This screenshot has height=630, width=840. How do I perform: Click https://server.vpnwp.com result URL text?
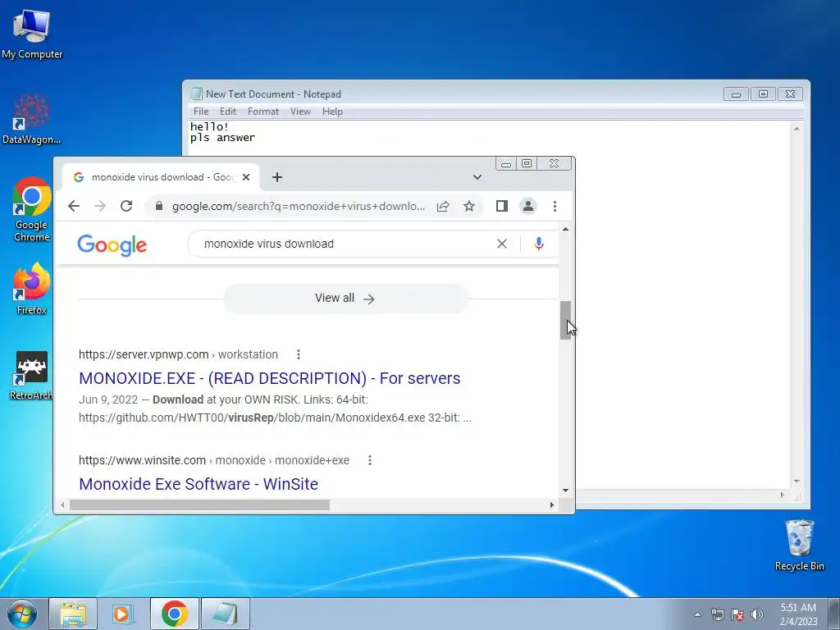point(144,354)
